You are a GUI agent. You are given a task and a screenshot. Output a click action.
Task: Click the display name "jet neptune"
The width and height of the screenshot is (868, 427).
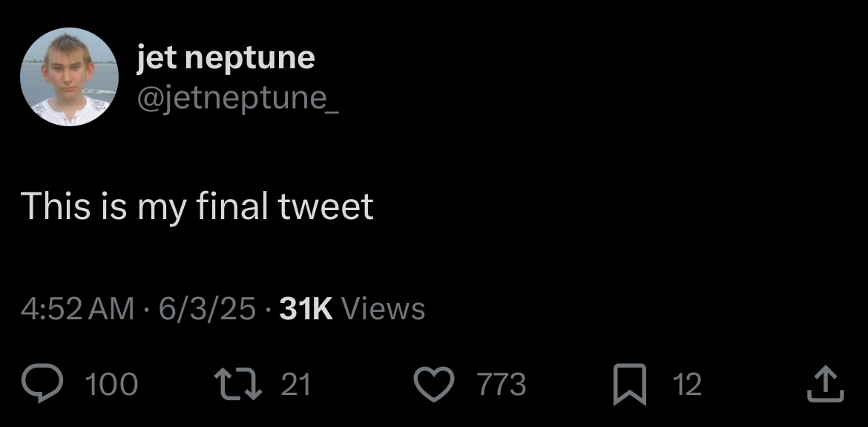coord(226,57)
